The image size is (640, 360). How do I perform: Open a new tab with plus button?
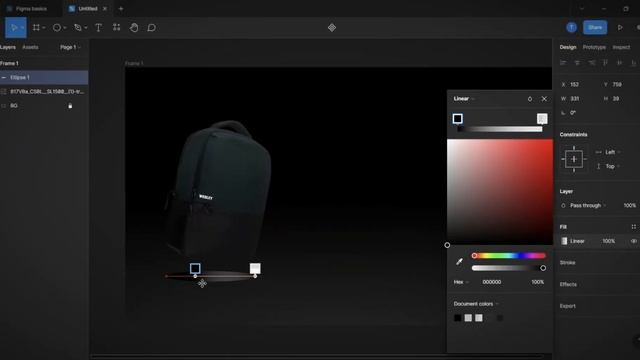point(121,9)
